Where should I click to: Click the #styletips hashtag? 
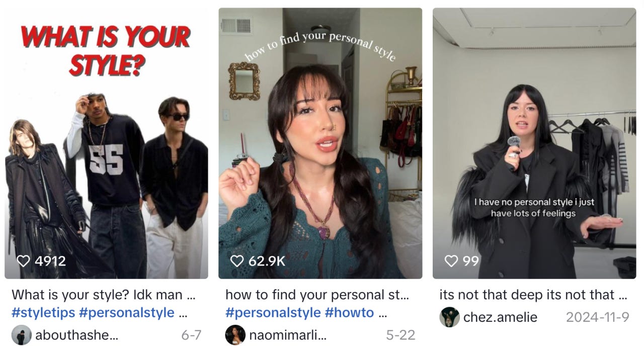tap(43, 313)
